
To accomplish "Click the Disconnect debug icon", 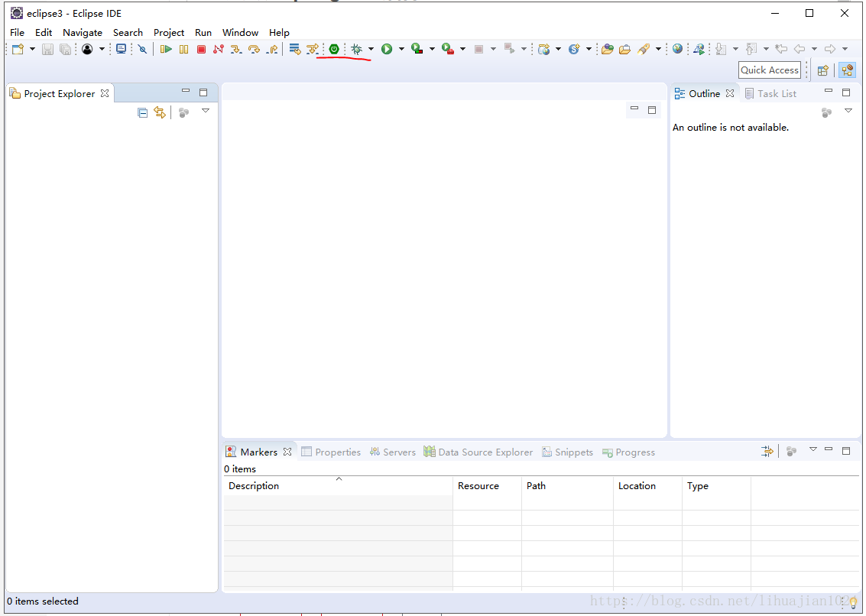I will (x=219, y=49).
